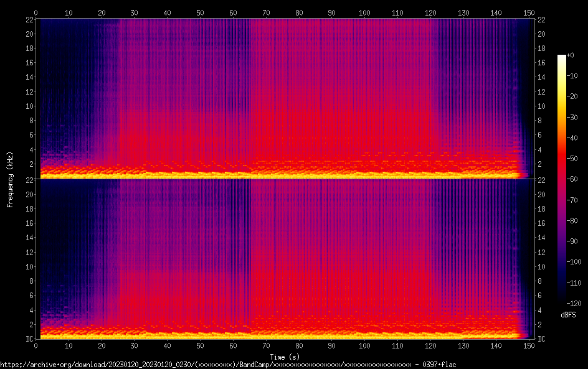This screenshot has height=369, width=588.
Task: Click the "Frequency (kHz)" vertical axis label
Action: tap(10, 179)
